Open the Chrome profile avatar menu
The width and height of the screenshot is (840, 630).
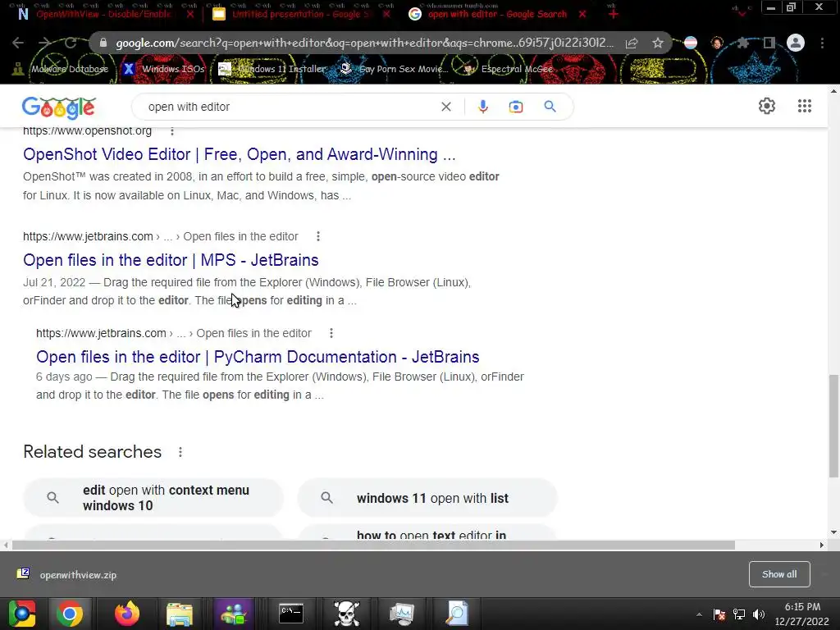tap(796, 43)
